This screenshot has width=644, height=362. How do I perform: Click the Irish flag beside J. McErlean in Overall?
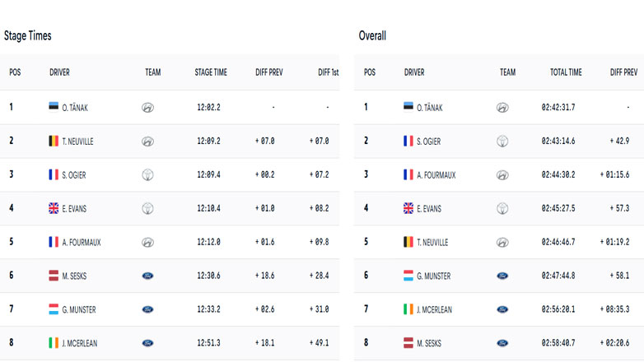(x=408, y=309)
